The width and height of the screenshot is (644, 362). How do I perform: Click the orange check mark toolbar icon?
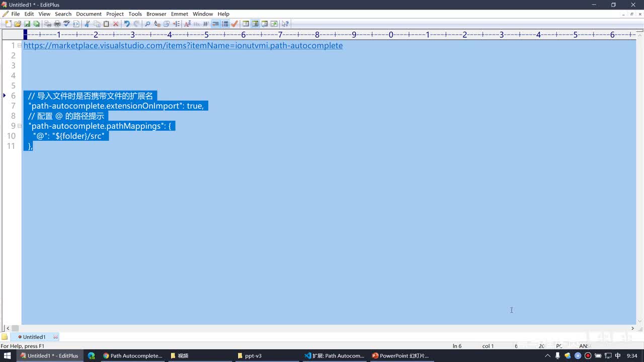(234, 24)
